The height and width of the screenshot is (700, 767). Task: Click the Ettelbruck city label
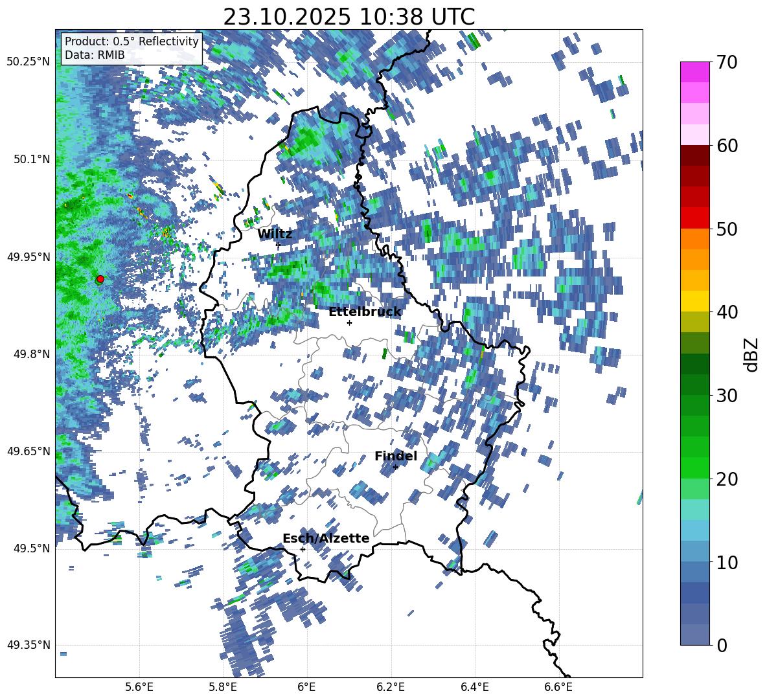coord(365,312)
